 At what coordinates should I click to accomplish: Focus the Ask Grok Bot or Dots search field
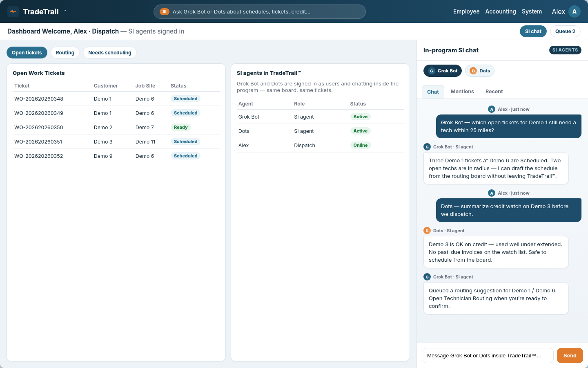coord(260,11)
